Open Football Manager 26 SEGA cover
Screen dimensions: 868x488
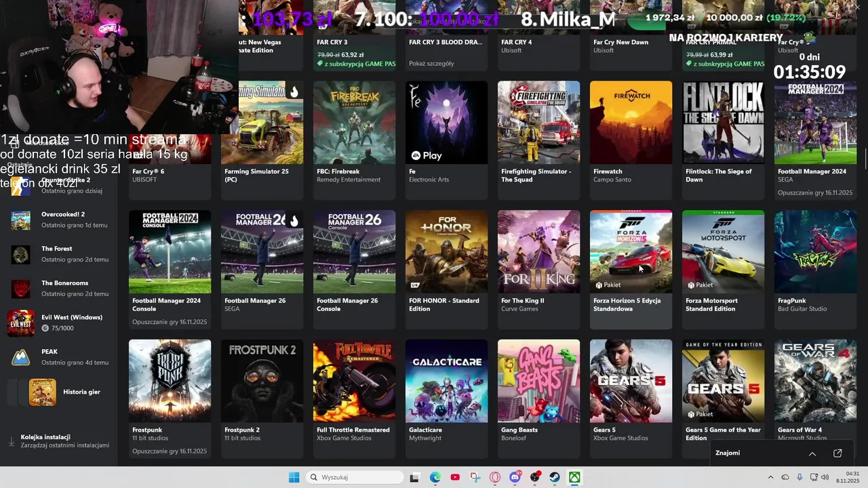262,251
